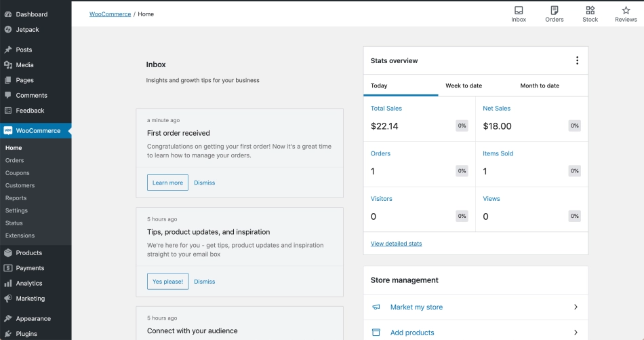Image resolution: width=644 pixels, height=340 pixels.
Task: Click the WooCommerce logo icon in sidebar
Action: [8, 131]
